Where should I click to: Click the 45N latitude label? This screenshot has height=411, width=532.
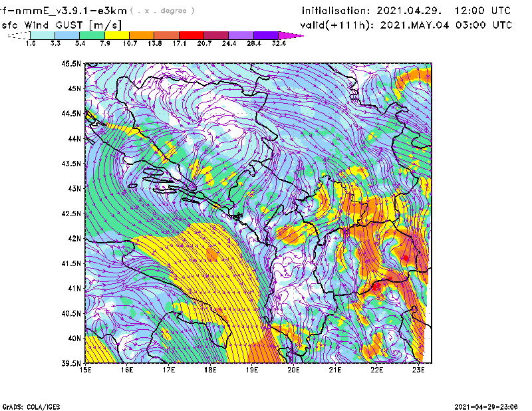74,88
